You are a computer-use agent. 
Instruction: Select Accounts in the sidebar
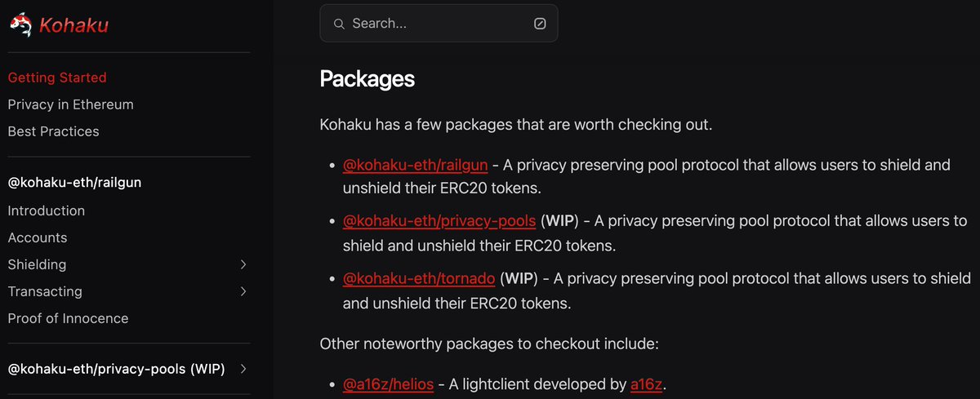click(x=38, y=237)
